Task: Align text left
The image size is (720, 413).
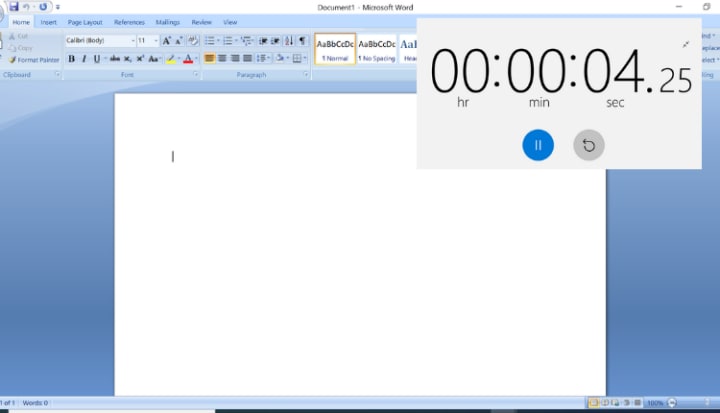Action: [209, 58]
